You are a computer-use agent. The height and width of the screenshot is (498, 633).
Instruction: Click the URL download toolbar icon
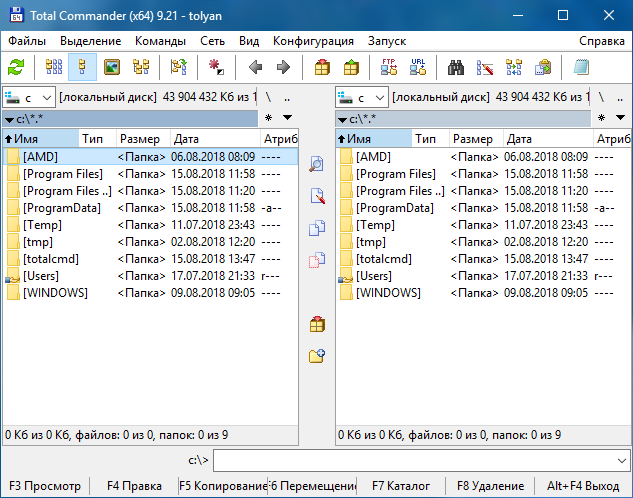[x=418, y=68]
